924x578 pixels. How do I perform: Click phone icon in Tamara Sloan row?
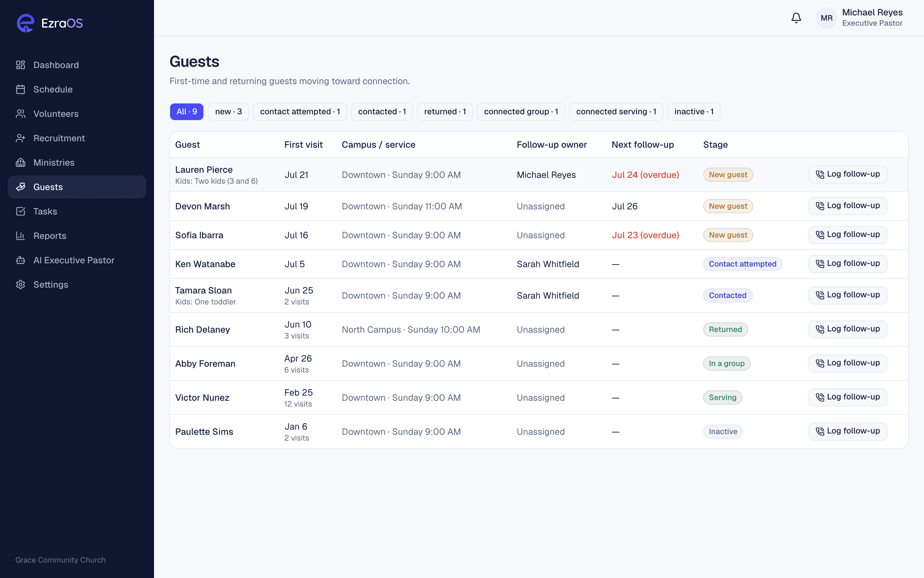point(820,295)
